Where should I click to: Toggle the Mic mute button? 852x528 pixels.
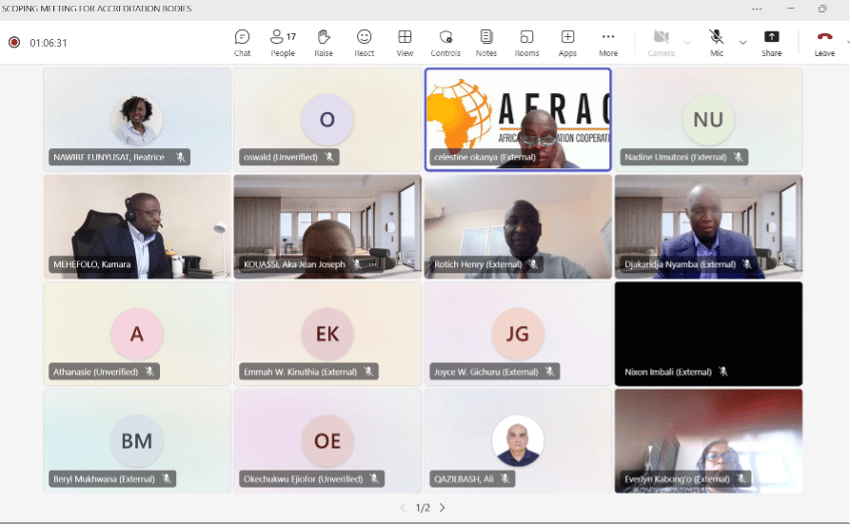click(716, 42)
